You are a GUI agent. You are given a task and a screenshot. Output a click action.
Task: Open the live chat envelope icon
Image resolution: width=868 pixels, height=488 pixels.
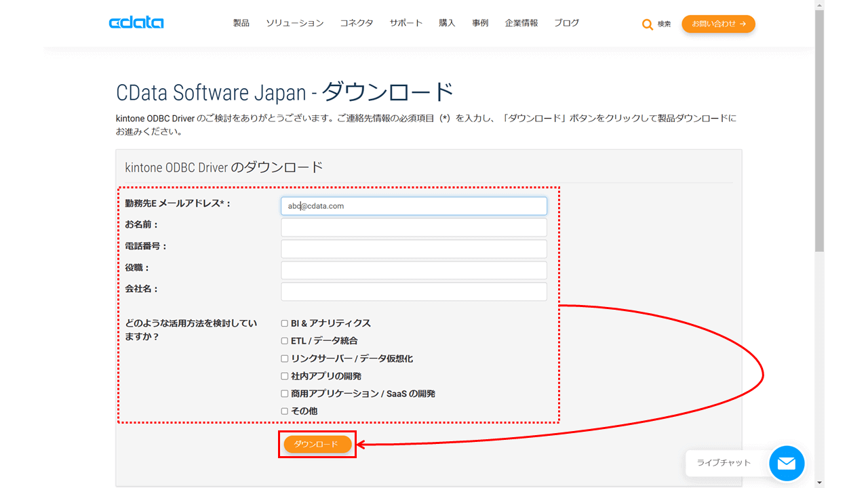[x=787, y=464]
